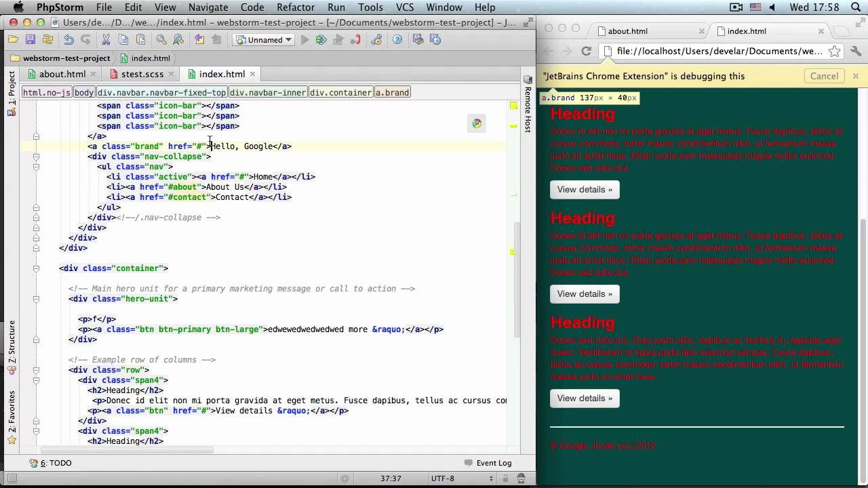Click the Open folder toolbar icon
Screen dimensions: 868x488
point(14,40)
